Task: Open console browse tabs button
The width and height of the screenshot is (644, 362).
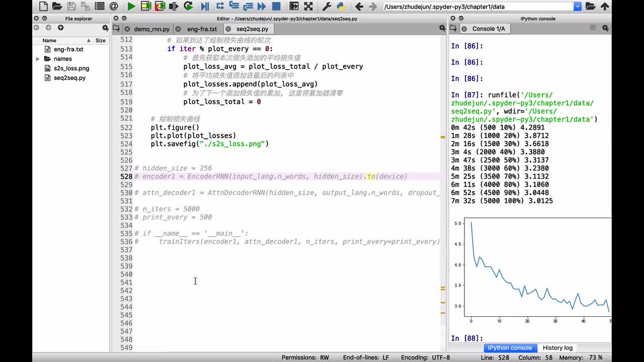Action: click(453, 28)
